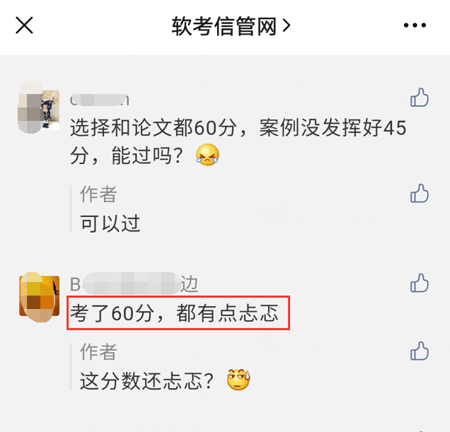This screenshot has width=450, height=432.
Task: Close the page with the X icon
Action: point(24,25)
